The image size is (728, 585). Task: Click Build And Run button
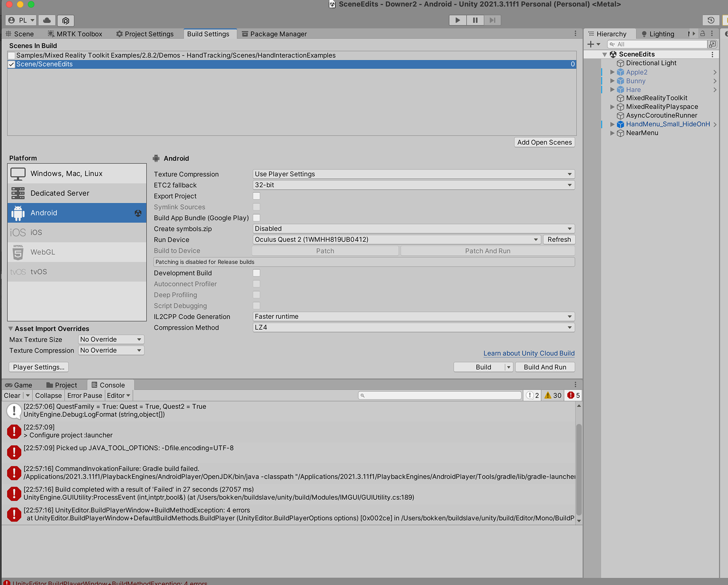click(545, 367)
